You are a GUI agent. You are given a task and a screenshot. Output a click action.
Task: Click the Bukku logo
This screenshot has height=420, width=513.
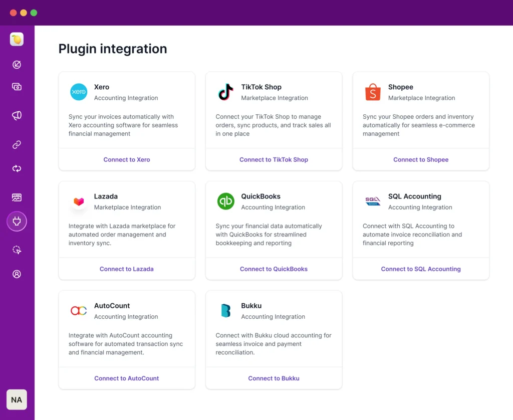click(226, 310)
